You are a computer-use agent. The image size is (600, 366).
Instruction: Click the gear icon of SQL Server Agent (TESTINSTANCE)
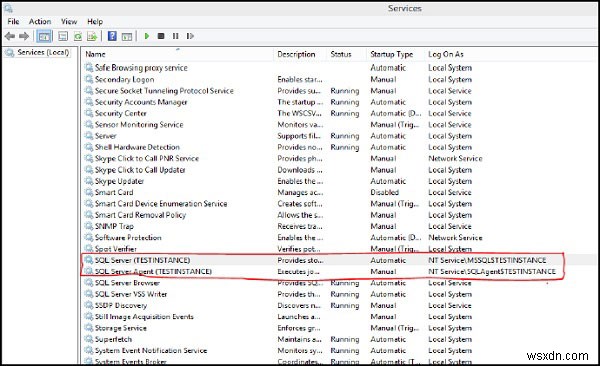click(89, 271)
